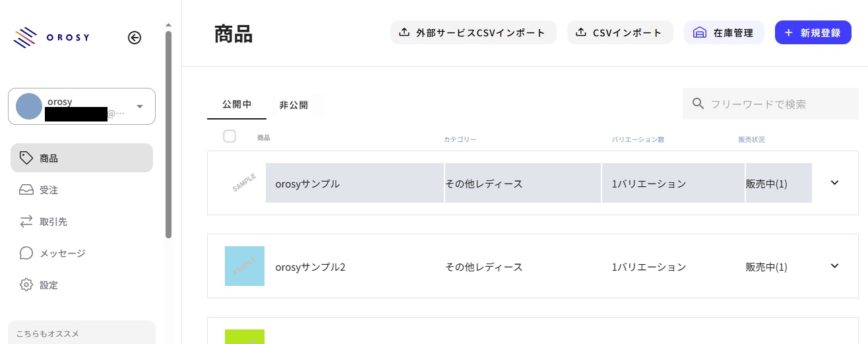Click the OROSY logo in sidebar

pyautogui.click(x=51, y=38)
